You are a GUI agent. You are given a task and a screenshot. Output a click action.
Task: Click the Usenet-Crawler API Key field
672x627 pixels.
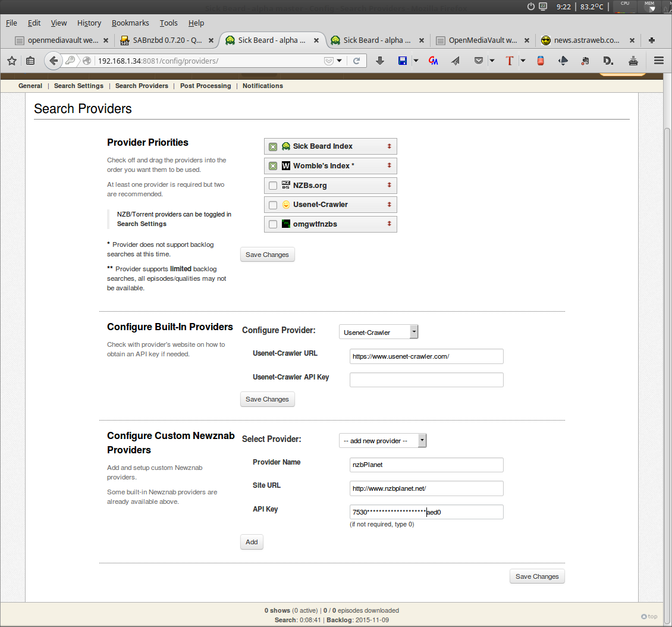click(x=426, y=380)
